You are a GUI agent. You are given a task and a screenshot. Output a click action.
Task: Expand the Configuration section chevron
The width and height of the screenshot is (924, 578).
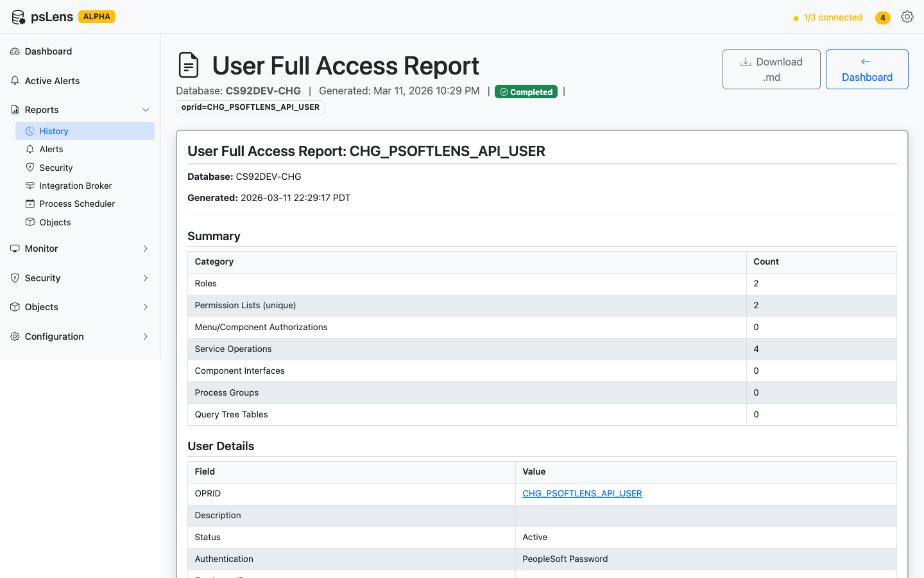click(146, 337)
